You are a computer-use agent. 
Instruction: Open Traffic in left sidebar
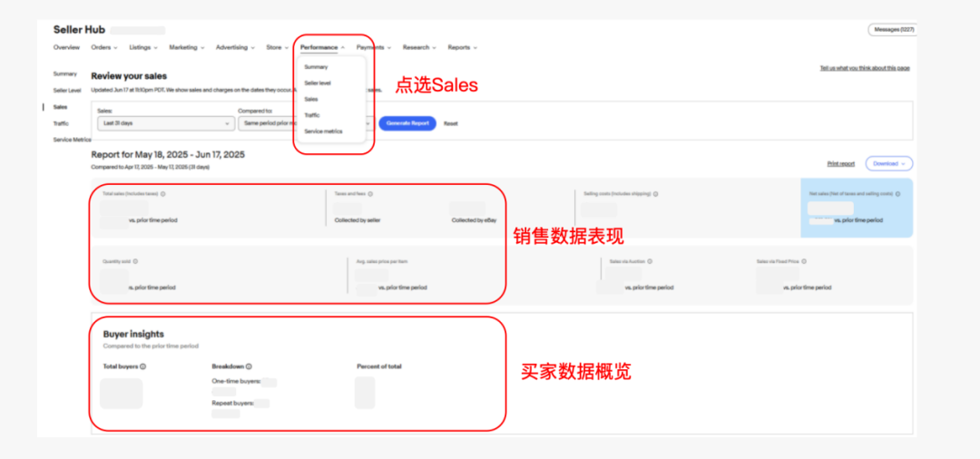coord(62,123)
